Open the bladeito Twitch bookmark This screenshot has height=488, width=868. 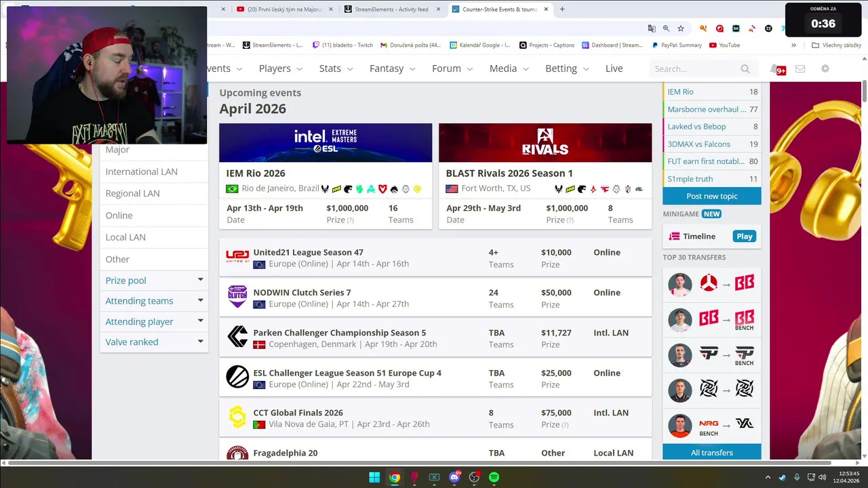tap(342, 45)
